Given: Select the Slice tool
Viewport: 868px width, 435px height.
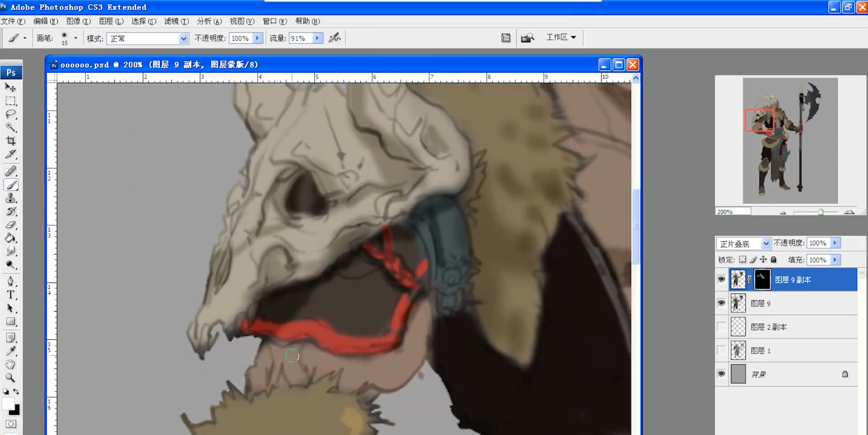Looking at the screenshot, I should tap(10, 154).
